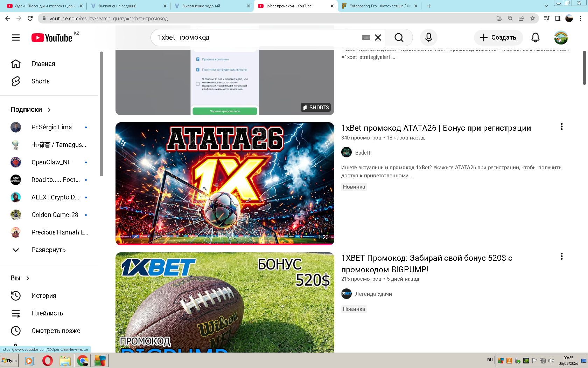Open the Shorts registration-form thumbnail
The width and height of the screenshot is (588, 368).
coord(225,82)
